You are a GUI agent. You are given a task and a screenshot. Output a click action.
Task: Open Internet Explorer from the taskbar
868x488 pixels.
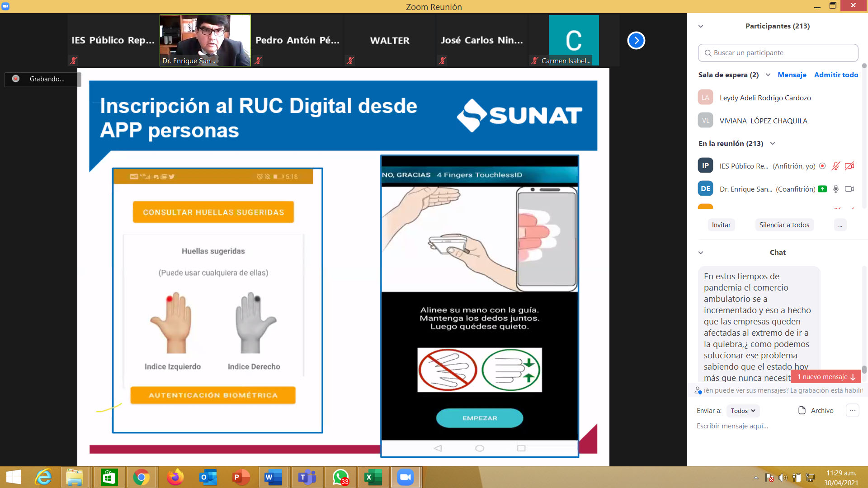pos(43,477)
